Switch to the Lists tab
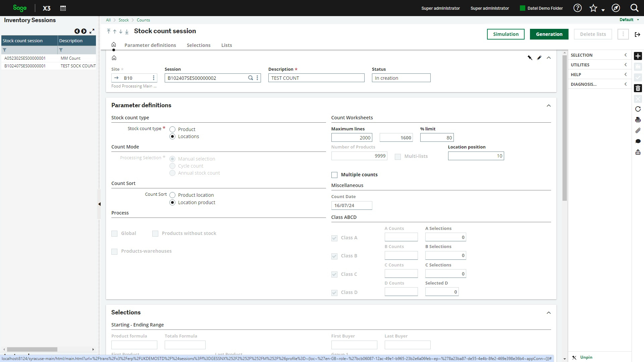 click(226, 45)
